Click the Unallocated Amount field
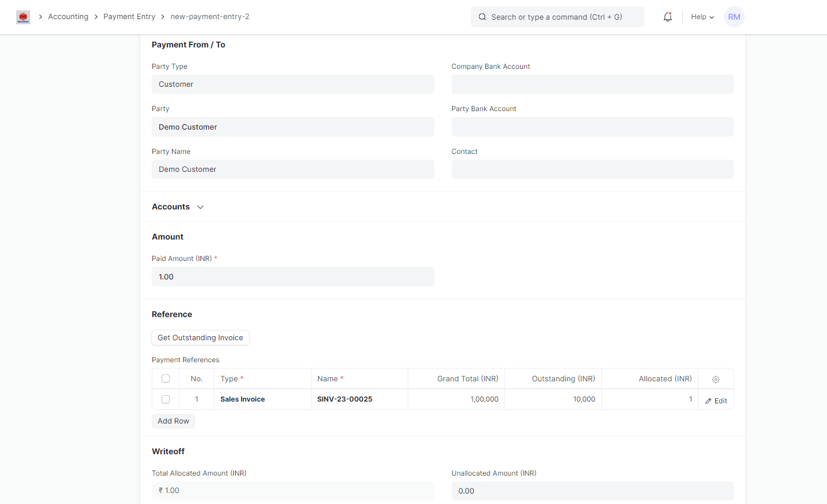This screenshot has height=504, width=827. pos(592,491)
